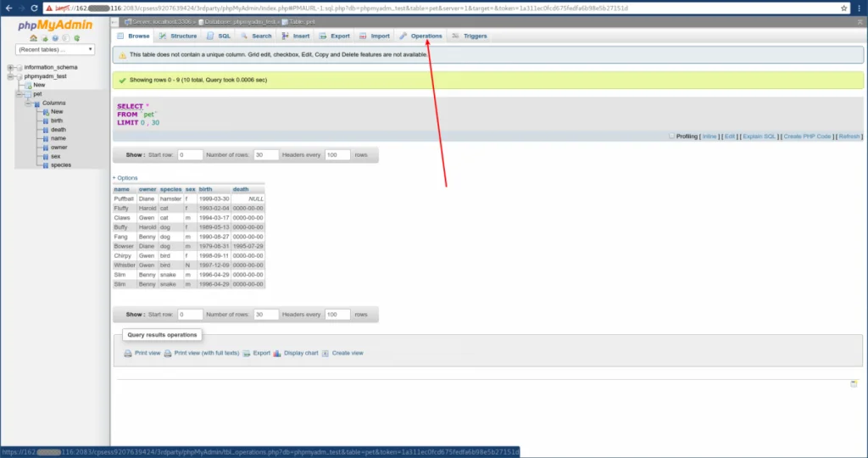Viewport: 868px width, 458px height.
Task: Click the Edit query link
Action: click(x=730, y=137)
